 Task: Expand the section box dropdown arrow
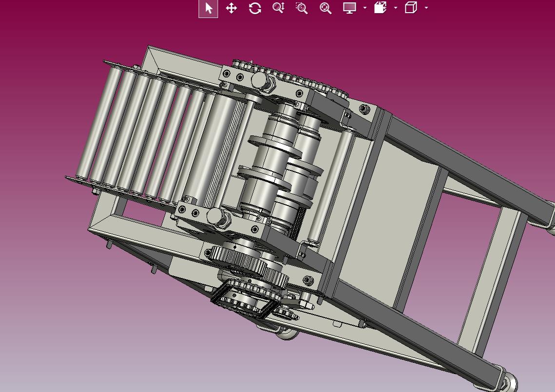[396, 8]
